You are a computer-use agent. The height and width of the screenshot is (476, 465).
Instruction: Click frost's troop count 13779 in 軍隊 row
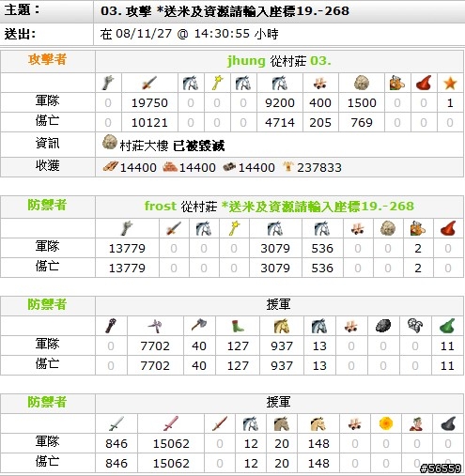[x=127, y=248]
